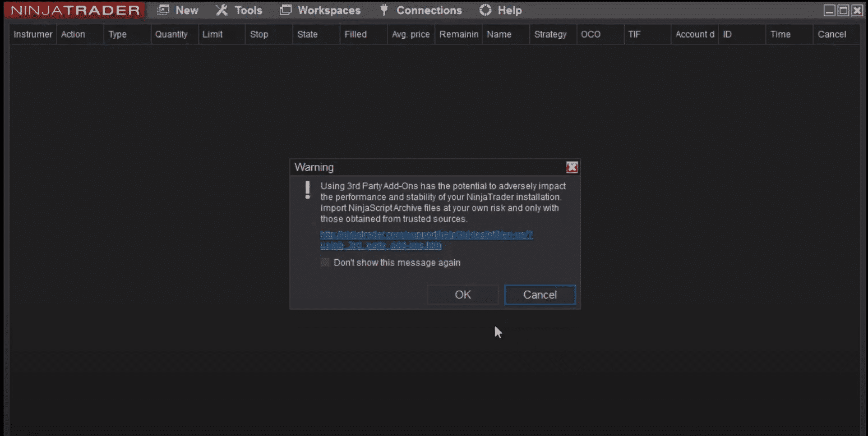Click the State column header
Image resolution: width=868 pixels, height=436 pixels.
click(x=316, y=34)
